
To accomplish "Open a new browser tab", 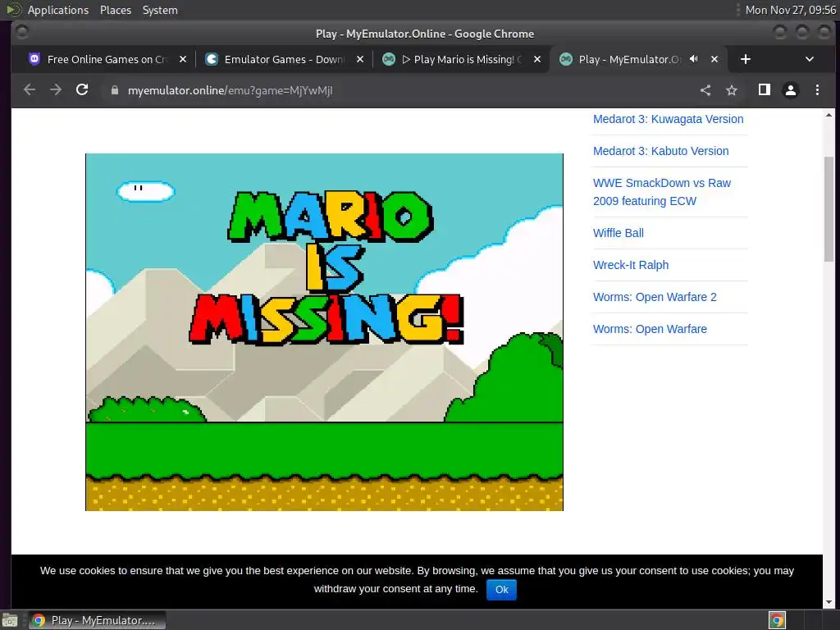I will pos(745,59).
